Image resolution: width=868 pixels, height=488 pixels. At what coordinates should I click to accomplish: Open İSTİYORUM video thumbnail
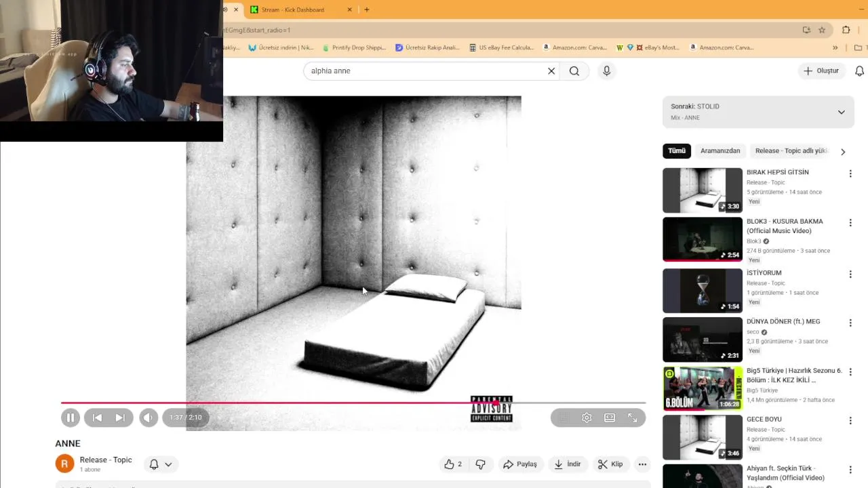pyautogui.click(x=703, y=291)
